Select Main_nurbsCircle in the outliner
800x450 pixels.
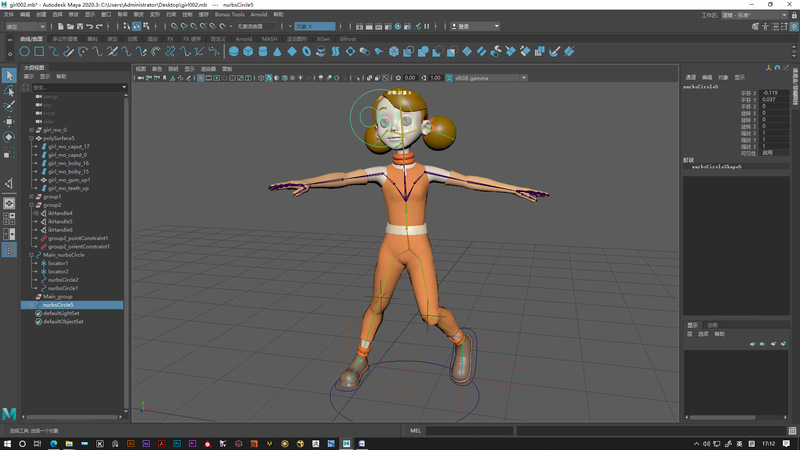click(64, 255)
